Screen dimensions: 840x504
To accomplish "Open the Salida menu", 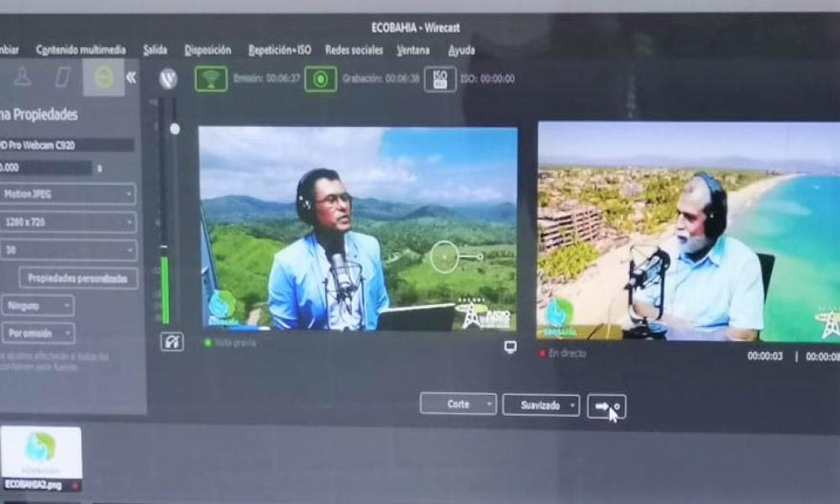I will click(x=155, y=50).
